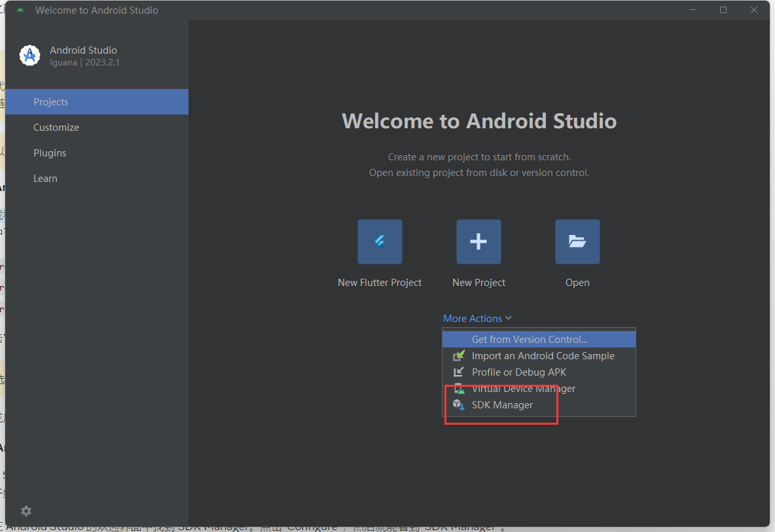
Task: Open SDK Manager from menu
Action: click(539, 405)
